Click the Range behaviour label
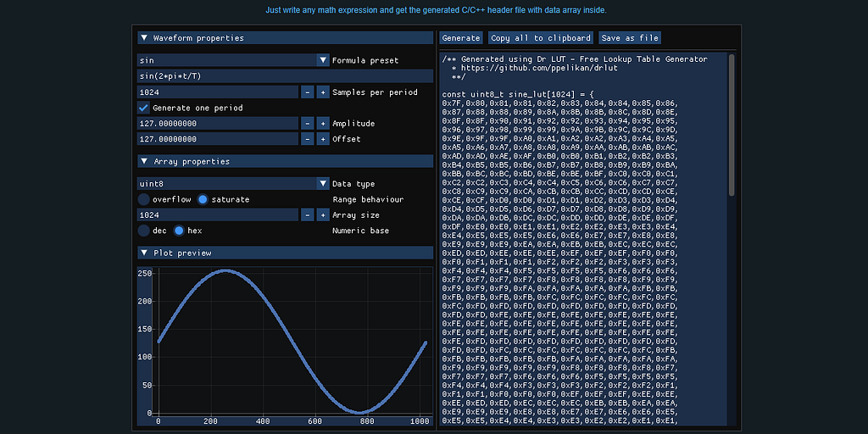 click(x=368, y=199)
